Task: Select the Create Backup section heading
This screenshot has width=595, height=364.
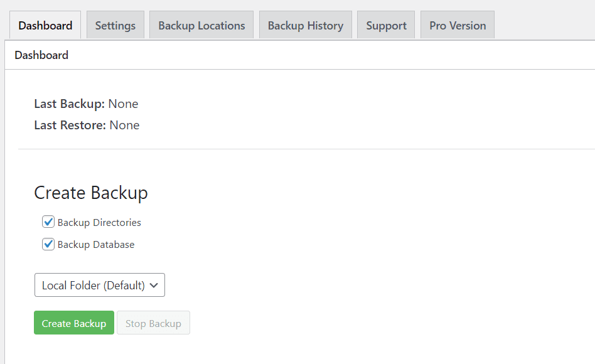Action: coord(90,193)
